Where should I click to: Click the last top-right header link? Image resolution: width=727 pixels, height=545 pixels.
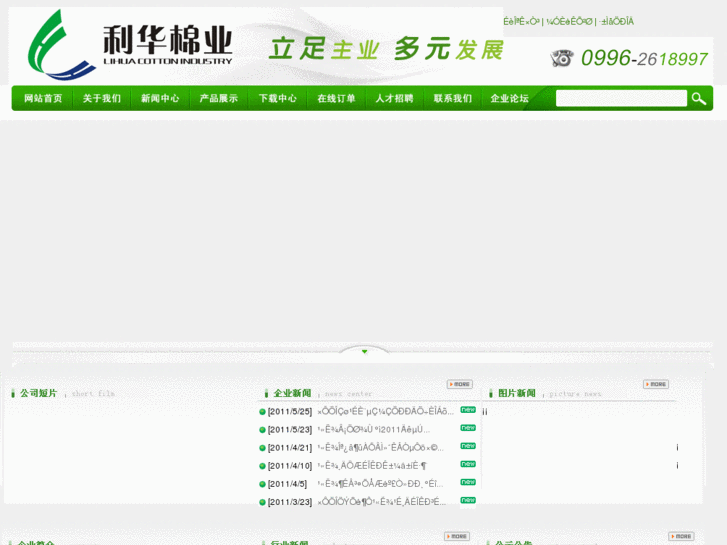[616, 21]
